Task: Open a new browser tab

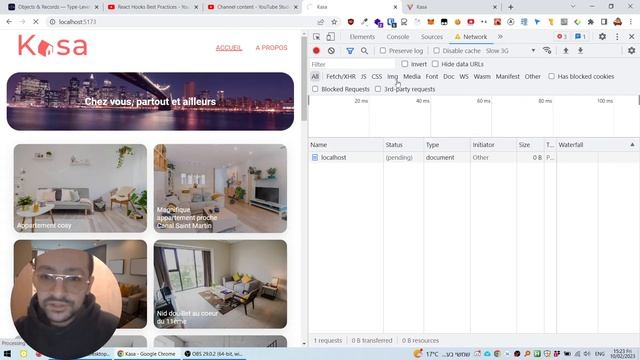Action: pyautogui.click(x=511, y=7)
